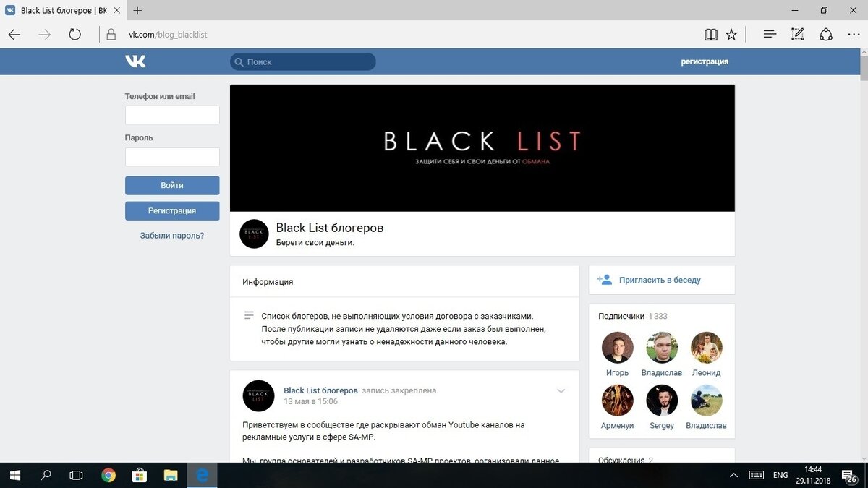This screenshot has width=868, height=488.
Task: Open Edge reading view icon
Action: click(x=711, y=34)
